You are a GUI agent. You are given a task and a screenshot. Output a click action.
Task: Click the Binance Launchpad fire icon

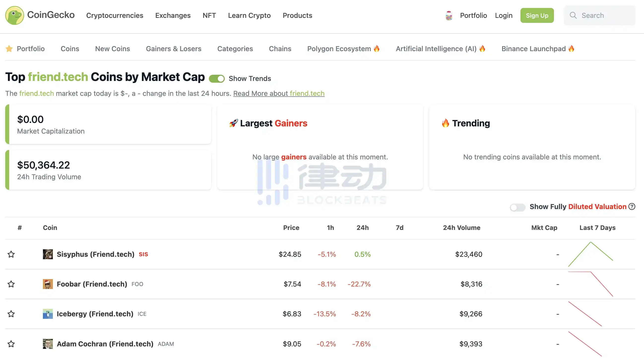tap(571, 48)
